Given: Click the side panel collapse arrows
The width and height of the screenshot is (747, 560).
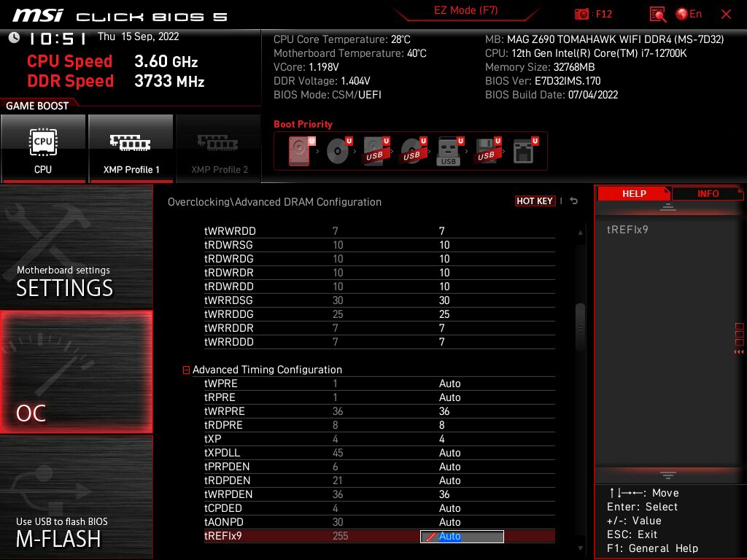Looking at the screenshot, I should (739, 352).
